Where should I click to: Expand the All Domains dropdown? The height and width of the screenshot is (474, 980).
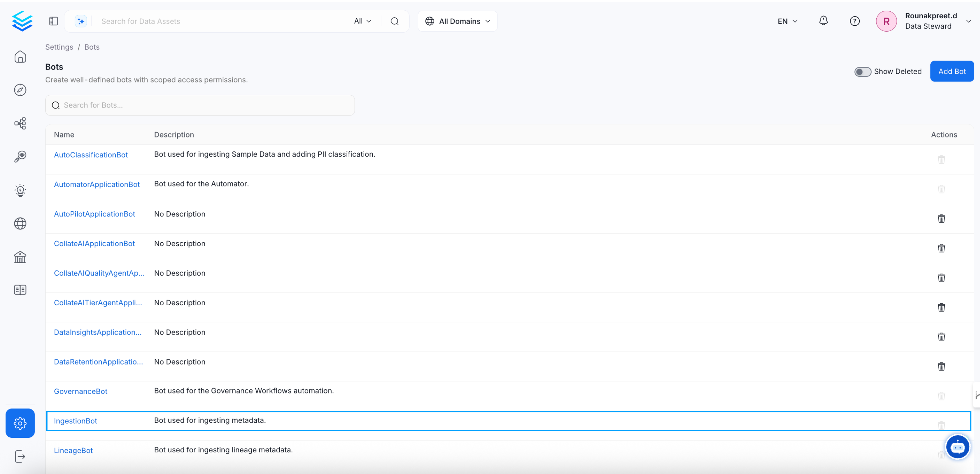(x=458, y=21)
